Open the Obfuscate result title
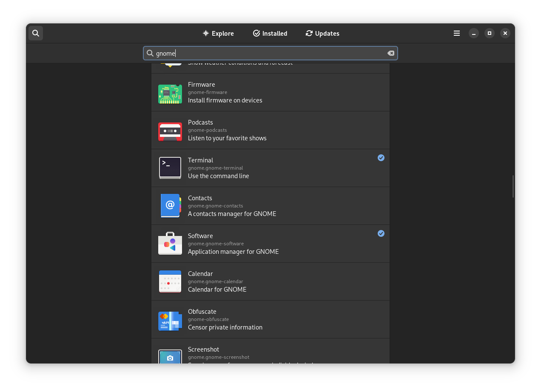The image size is (541, 392). pyautogui.click(x=202, y=312)
